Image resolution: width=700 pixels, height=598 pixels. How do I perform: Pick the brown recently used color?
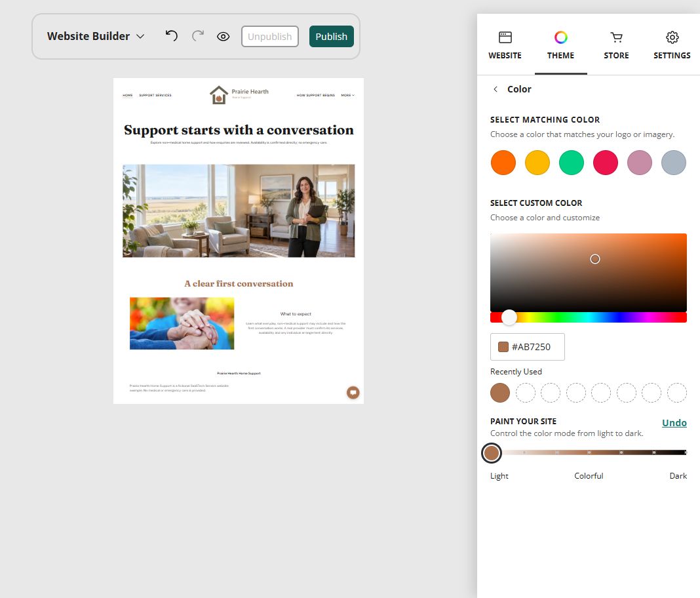(500, 393)
